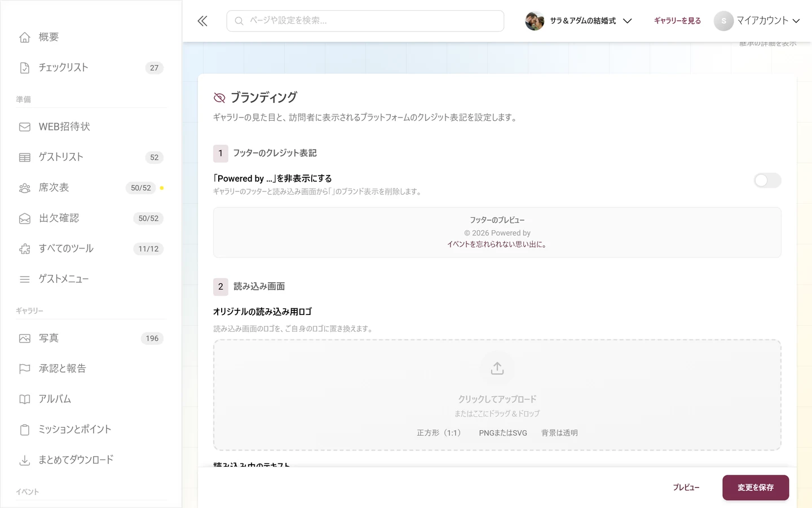Click the open envelope icon for 出欠確認
Image resolution: width=812 pixels, height=508 pixels.
click(x=25, y=218)
